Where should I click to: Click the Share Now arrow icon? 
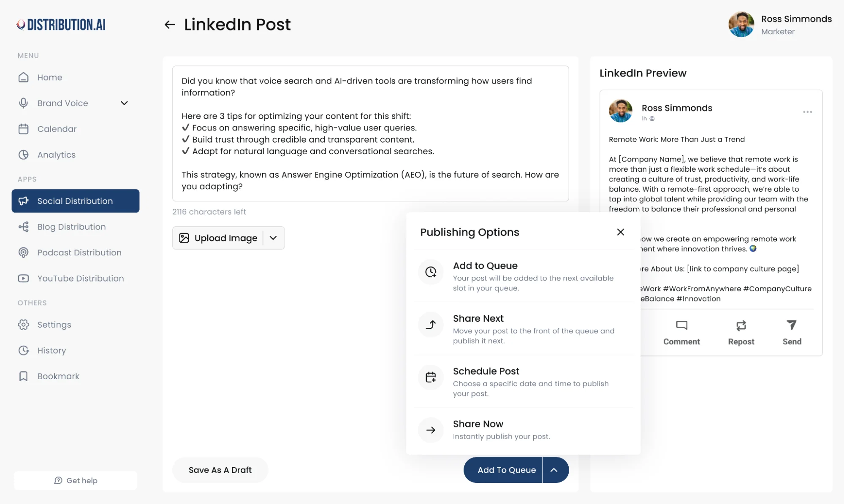[431, 430]
